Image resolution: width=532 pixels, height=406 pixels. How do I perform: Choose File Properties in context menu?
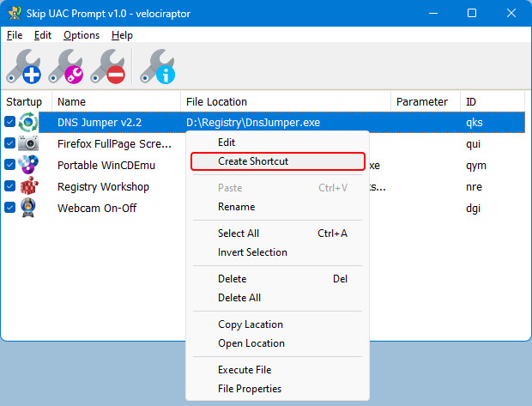click(277, 389)
